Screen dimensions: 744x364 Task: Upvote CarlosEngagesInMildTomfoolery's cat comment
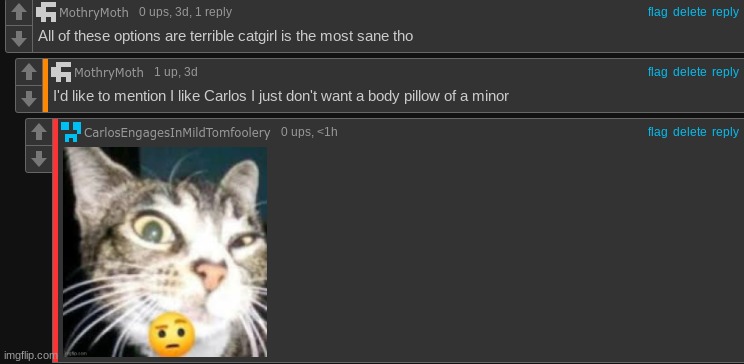(39, 132)
